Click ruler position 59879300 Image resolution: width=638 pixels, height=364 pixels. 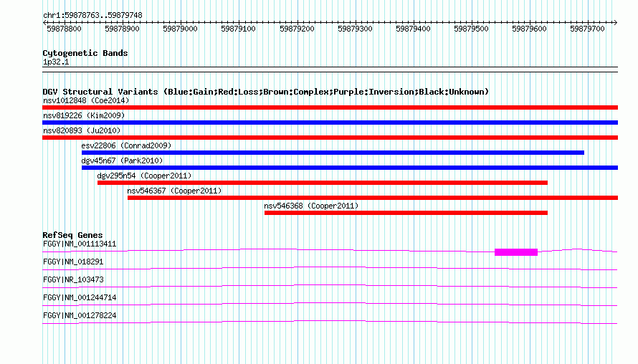[x=356, y=29]
